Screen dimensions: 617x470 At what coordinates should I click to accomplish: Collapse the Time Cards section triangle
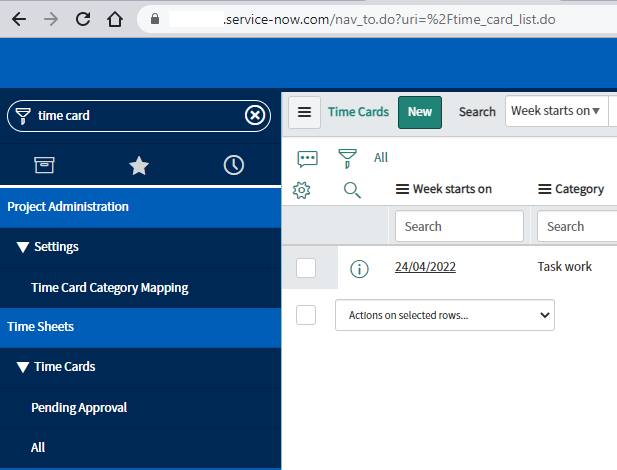coord(23,367)
